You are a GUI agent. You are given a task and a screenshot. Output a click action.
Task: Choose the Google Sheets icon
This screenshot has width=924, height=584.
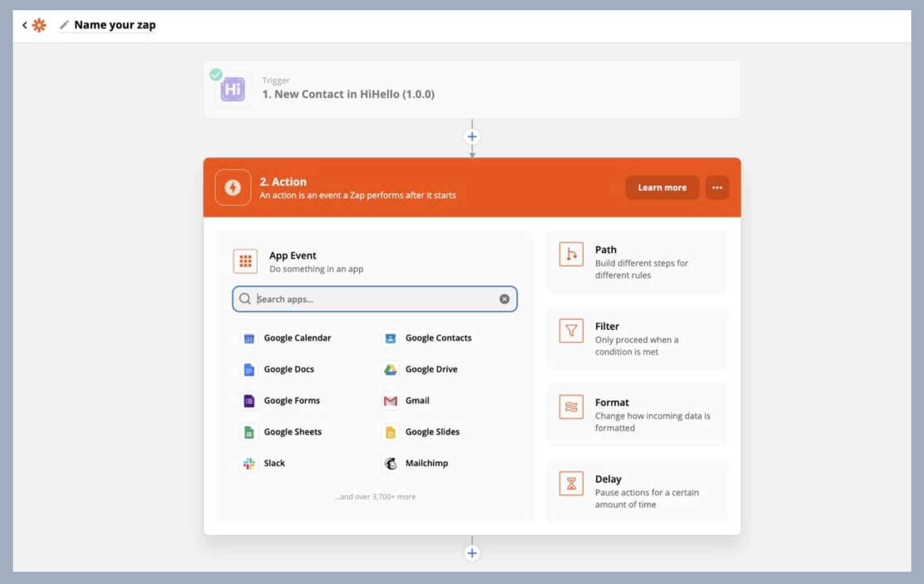[x=249, y=432]
